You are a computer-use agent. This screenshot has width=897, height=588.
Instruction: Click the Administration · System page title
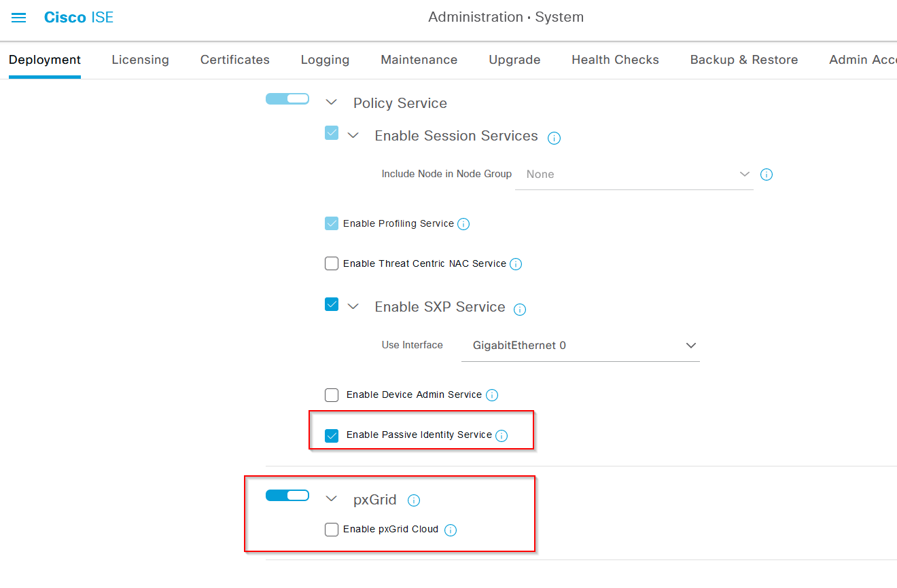[506, 18]
